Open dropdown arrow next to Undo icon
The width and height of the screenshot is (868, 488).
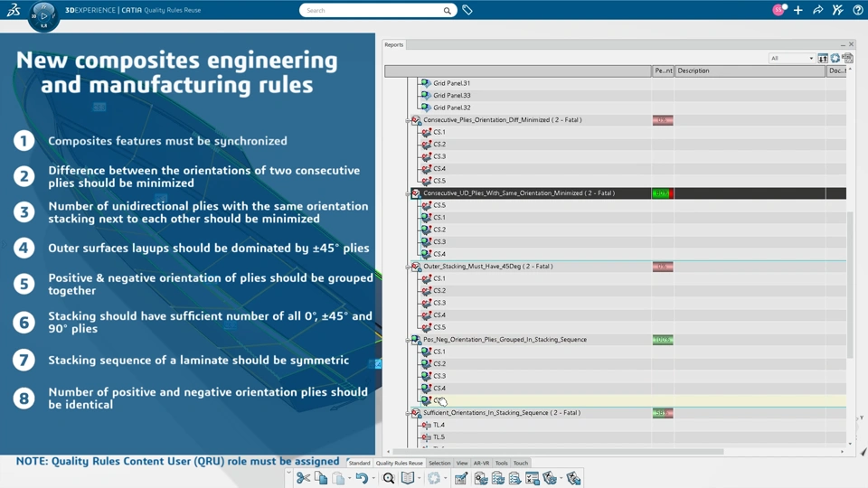(373, 478)
